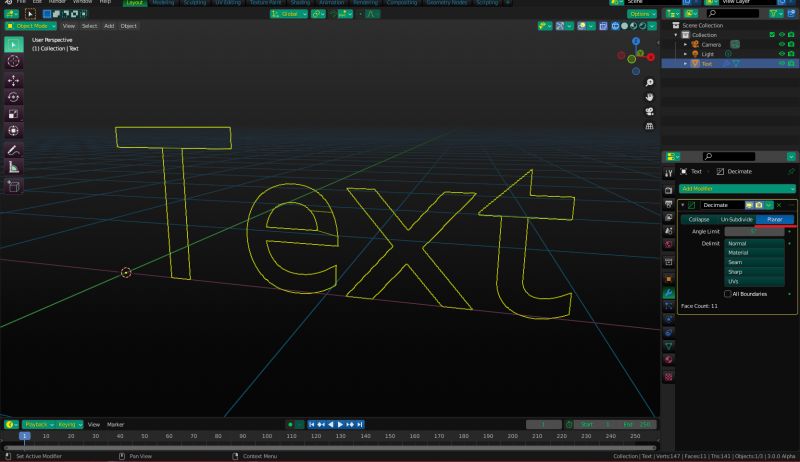Viewport: 800px width, 462px height.
Task: Open the View menu in viewport header
Action: [68, 26]
